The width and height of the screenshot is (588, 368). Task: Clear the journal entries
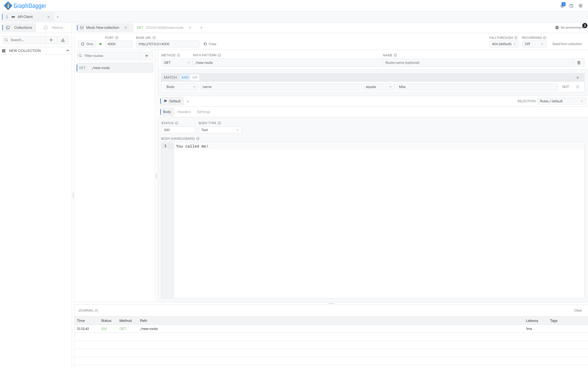click(578, 310)
